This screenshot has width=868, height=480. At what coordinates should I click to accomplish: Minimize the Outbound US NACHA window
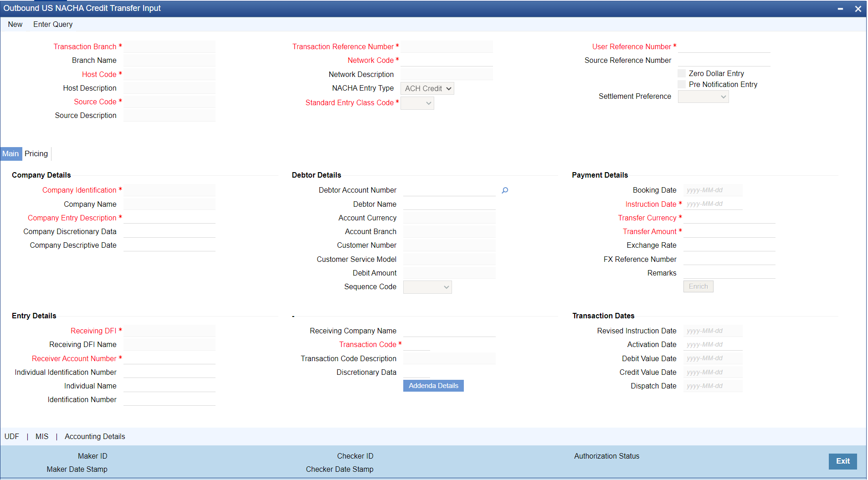(x=840, y=9)
